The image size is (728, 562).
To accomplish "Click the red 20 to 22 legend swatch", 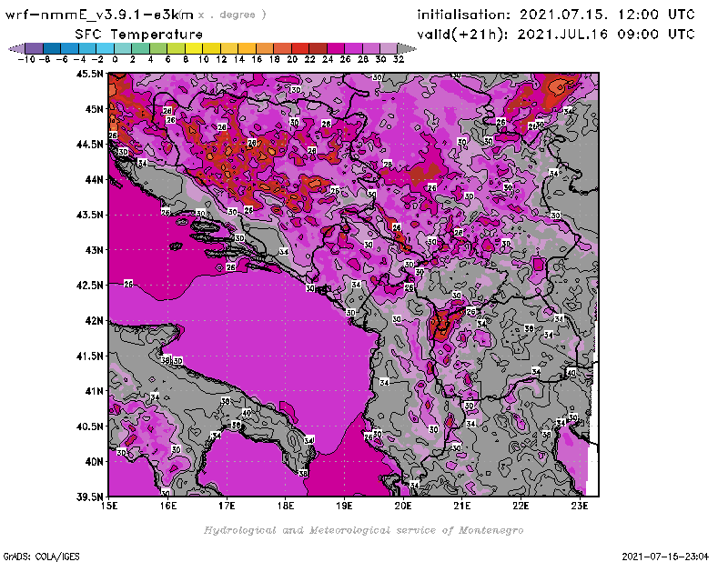I will [x=300, y=48].
